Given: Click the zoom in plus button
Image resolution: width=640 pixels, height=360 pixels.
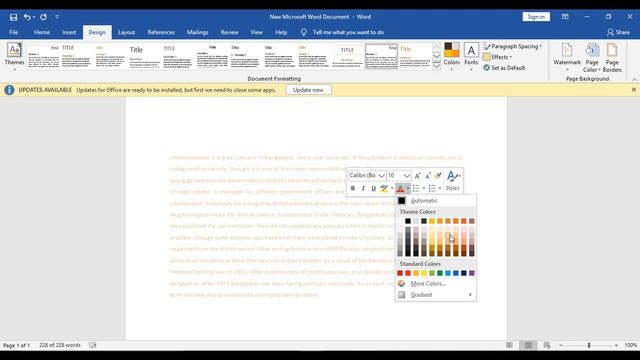Looking at the screenshot, I should [616, 345].
